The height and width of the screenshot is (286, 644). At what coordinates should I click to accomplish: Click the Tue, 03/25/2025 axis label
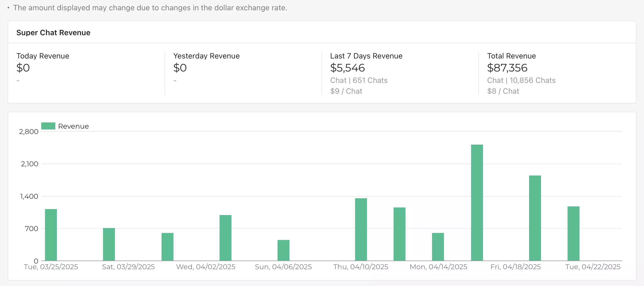coord(51,267)
